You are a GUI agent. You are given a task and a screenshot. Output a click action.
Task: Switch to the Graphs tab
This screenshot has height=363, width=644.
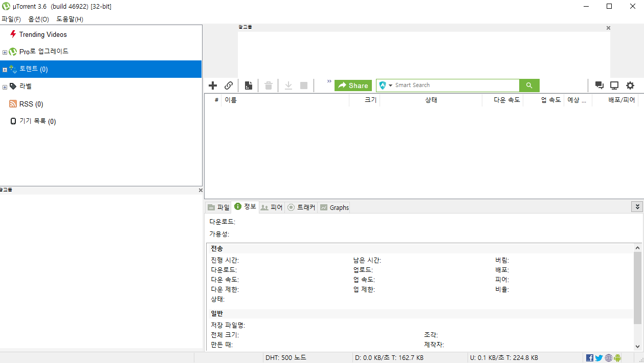coord(334,207)
